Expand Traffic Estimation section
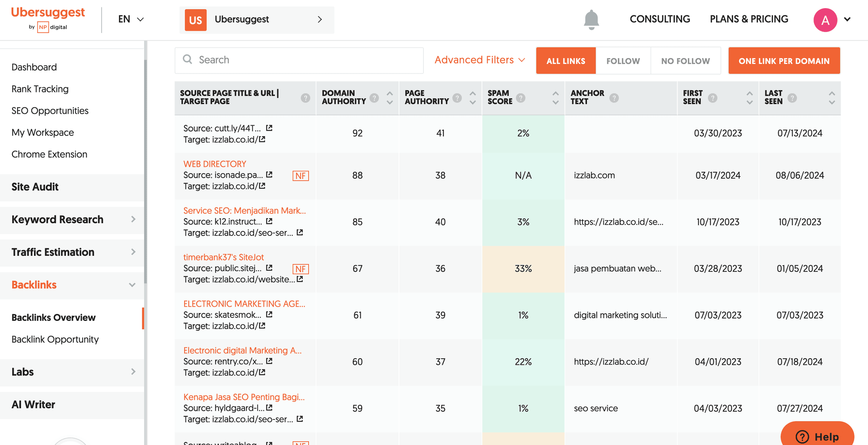 click(x=72, y=252)
